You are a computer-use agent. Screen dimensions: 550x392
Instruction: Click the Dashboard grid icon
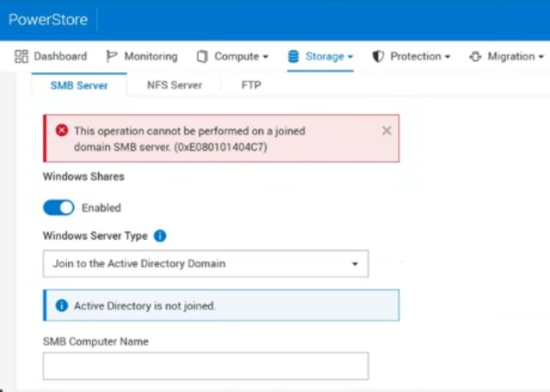pos(22,57)
